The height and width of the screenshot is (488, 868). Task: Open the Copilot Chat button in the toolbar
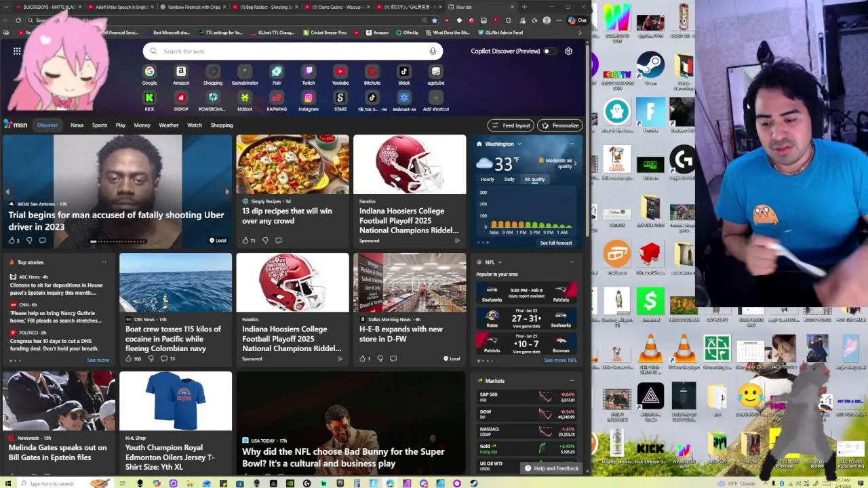click(x=577, y=20)
